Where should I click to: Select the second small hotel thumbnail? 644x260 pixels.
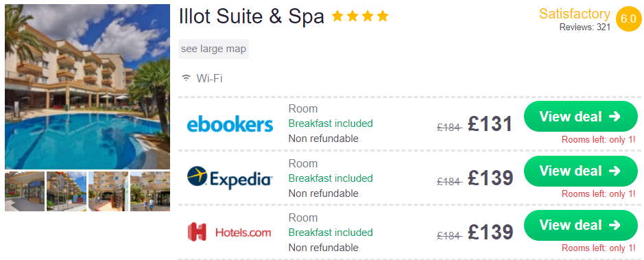(67, 191)
